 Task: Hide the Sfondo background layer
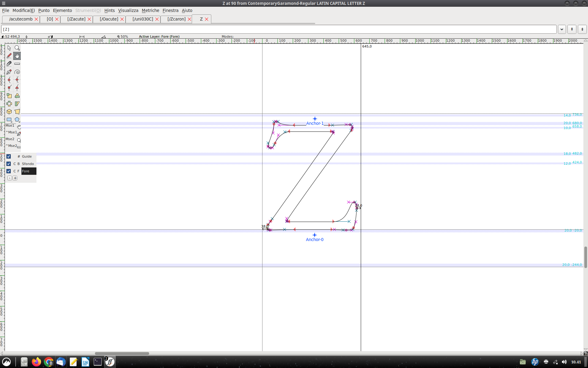(x=9, y=164)
